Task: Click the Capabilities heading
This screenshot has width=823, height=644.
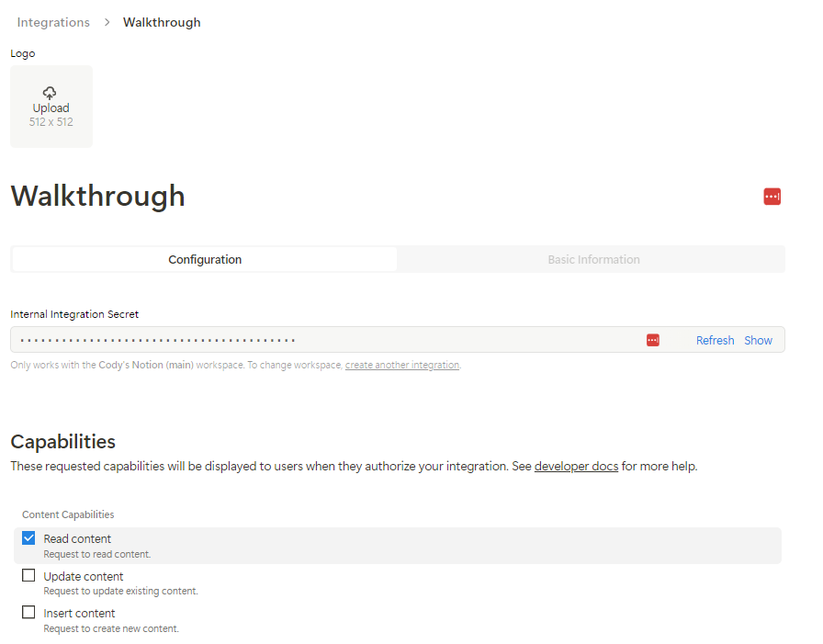Action: tap(63, 442)
